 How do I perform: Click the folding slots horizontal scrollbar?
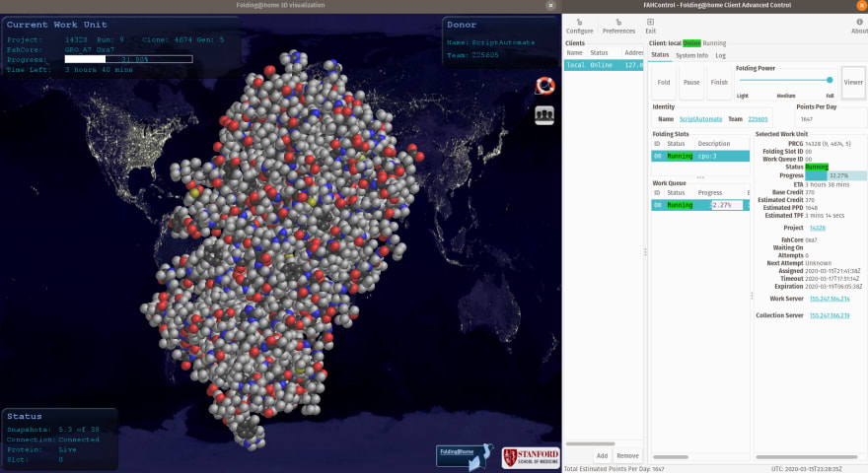[671, 457]
